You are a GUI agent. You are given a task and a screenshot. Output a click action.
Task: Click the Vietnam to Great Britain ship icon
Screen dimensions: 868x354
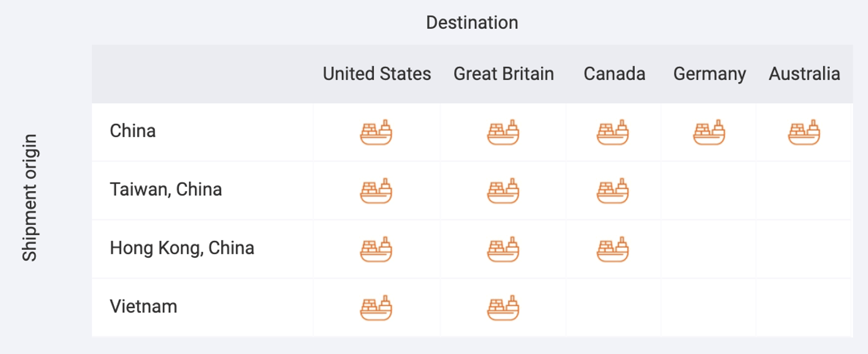click(503, 308)
